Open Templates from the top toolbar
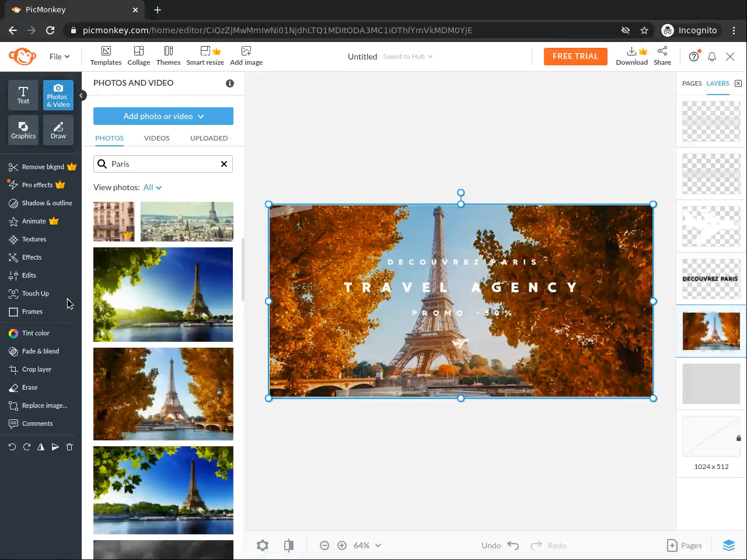Screen dimensions: 747x560 pyautogui.click(x=106, y=56)
